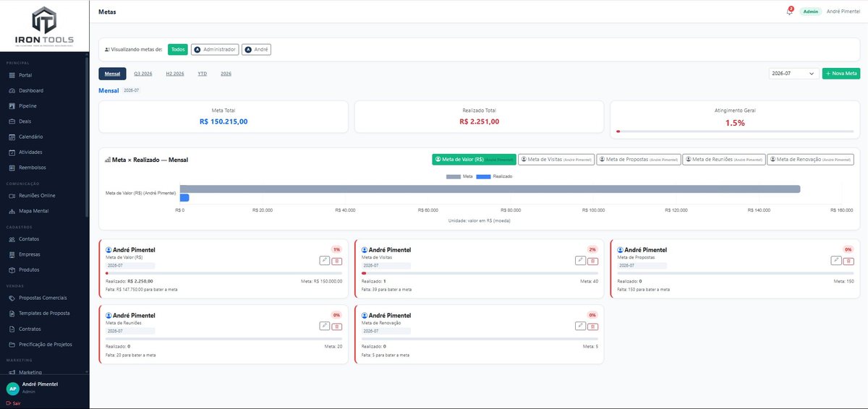Show Meta de Valor (R$) chart
Viewport: 868px width, 409px height.
(x=476, y=159)
